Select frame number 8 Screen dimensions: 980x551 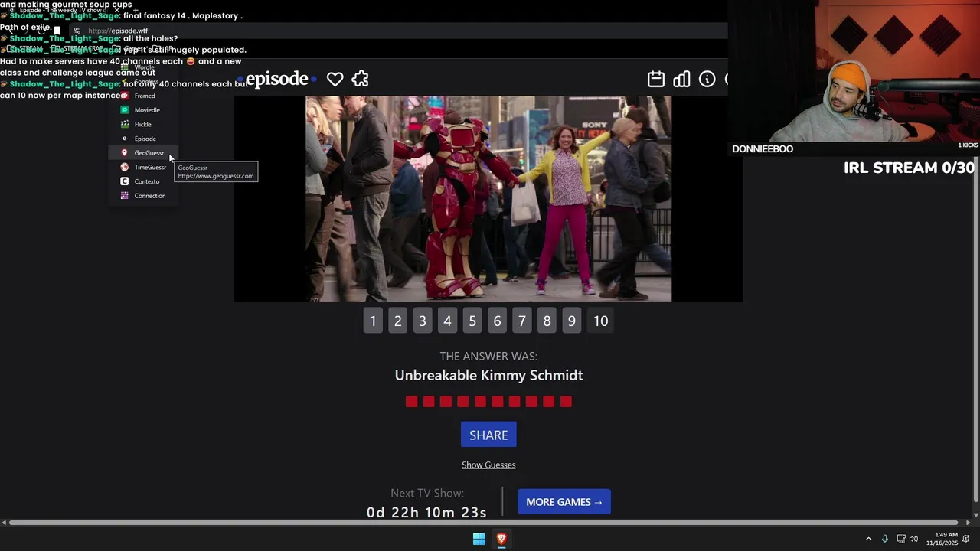point(547,321)
